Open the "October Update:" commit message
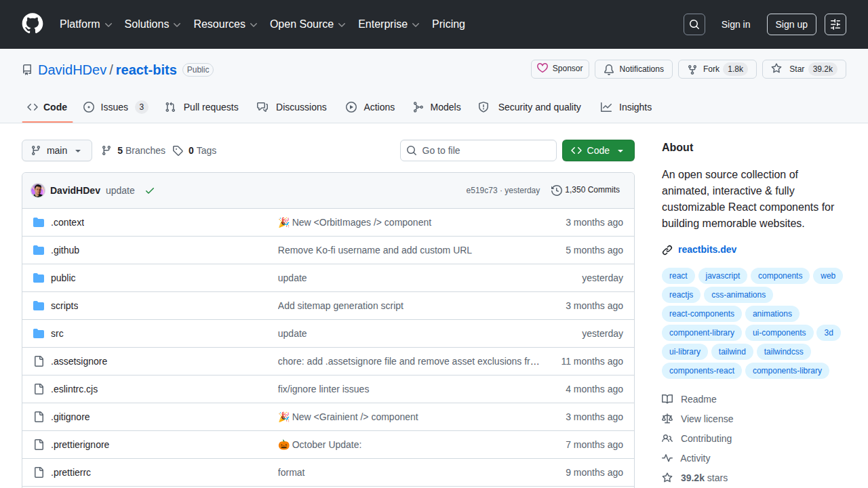 [x=320, y=445]
